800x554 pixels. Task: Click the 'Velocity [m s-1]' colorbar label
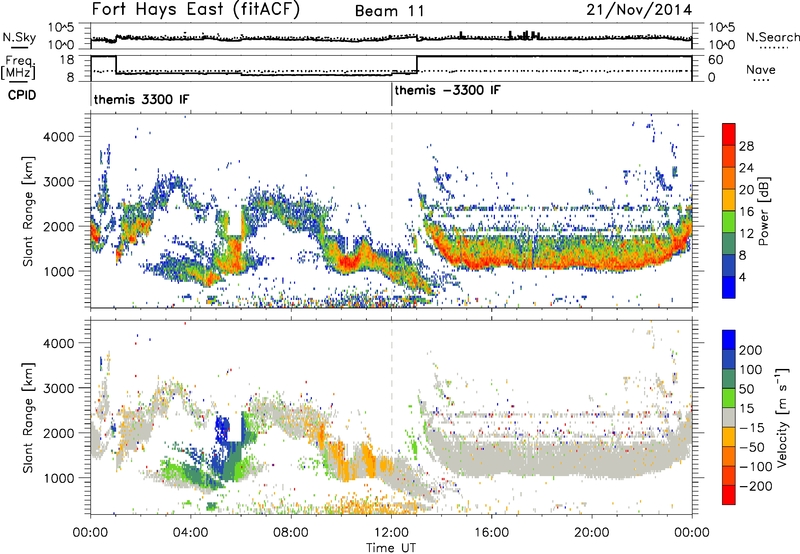pyautogui.click(x=782, y=417)
